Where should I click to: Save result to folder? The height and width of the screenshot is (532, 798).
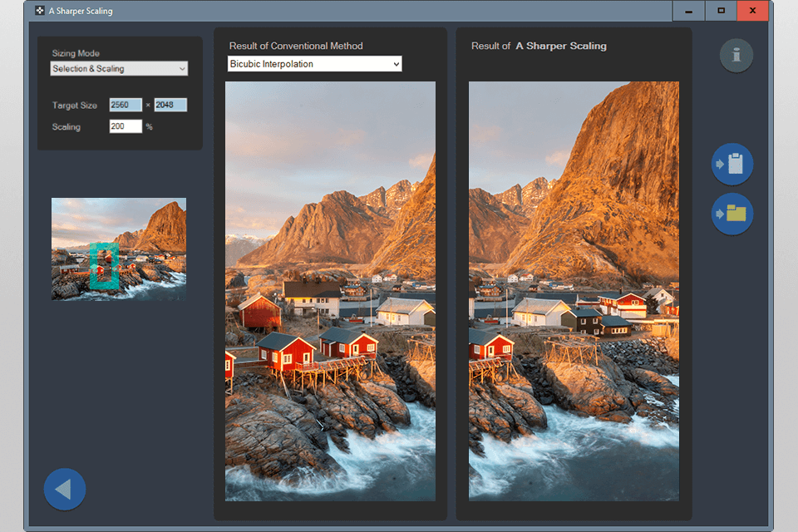point(731,214)
